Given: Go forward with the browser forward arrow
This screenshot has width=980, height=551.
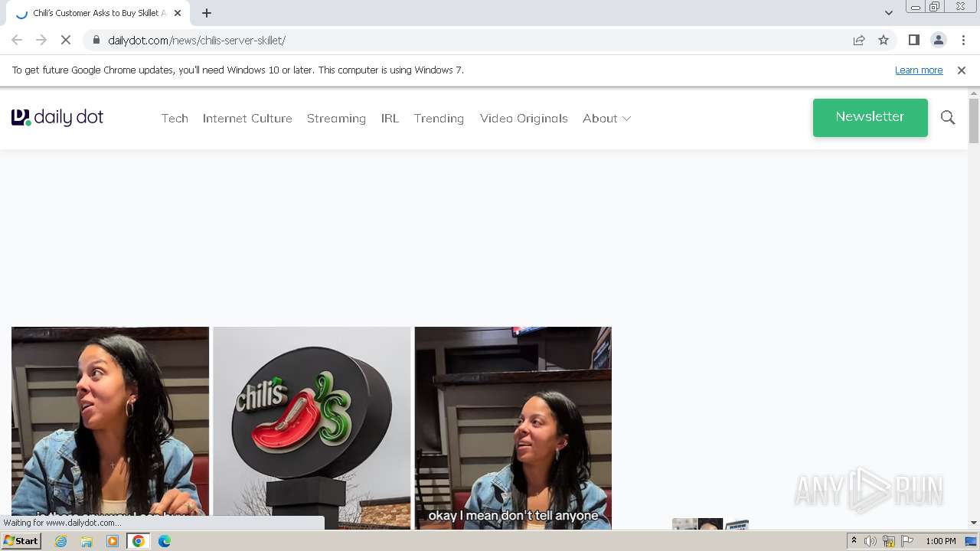Looking at the screenshot, I should tap(41, 40).
